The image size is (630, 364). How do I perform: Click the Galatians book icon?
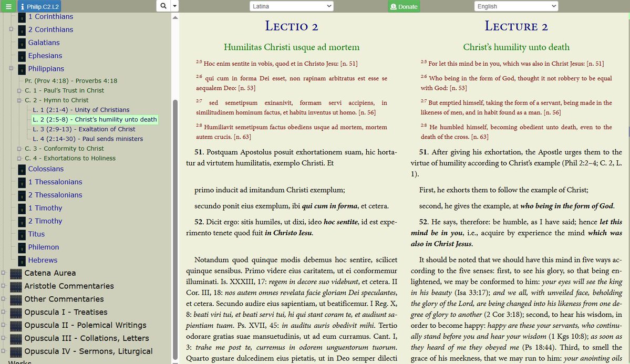[x=22, y=43]
